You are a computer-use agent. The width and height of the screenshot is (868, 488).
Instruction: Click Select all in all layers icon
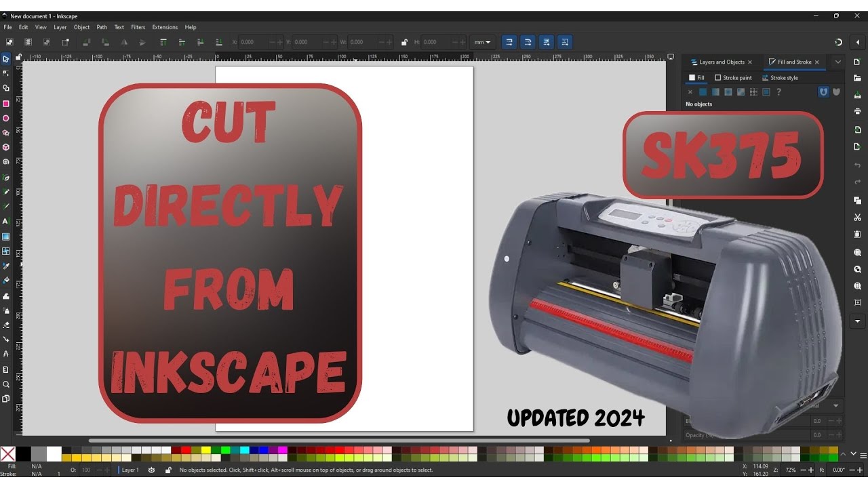(x=28, y=42)
